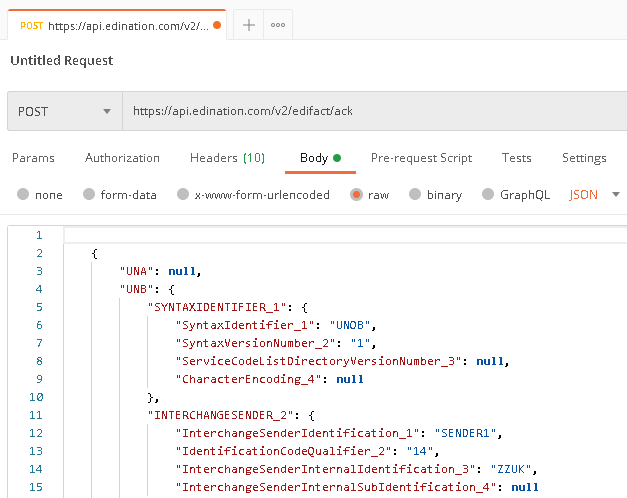
Task: Open the HTTP method POST dropdown
Action: point(65,111)
